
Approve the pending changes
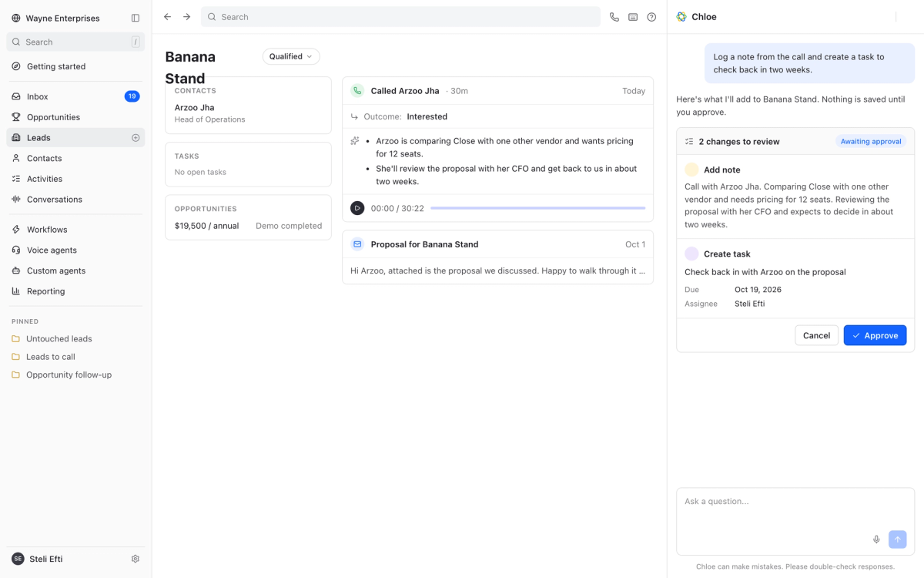click(x=875, y=335)
